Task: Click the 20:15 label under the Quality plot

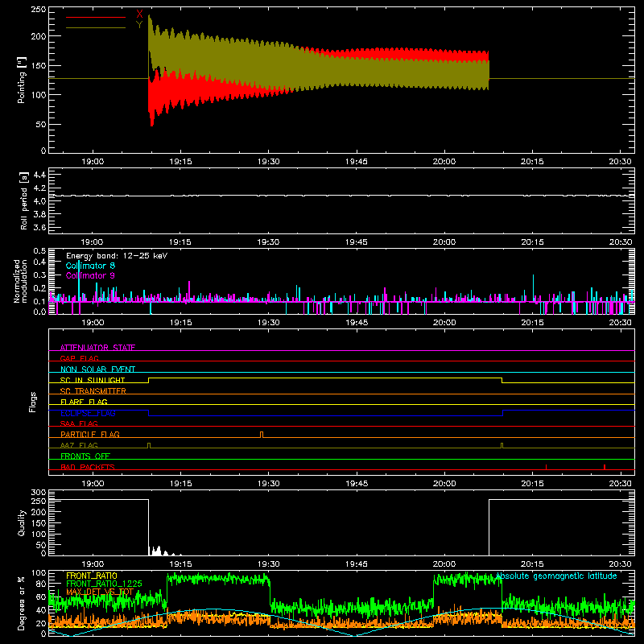Action: (532, 564)
